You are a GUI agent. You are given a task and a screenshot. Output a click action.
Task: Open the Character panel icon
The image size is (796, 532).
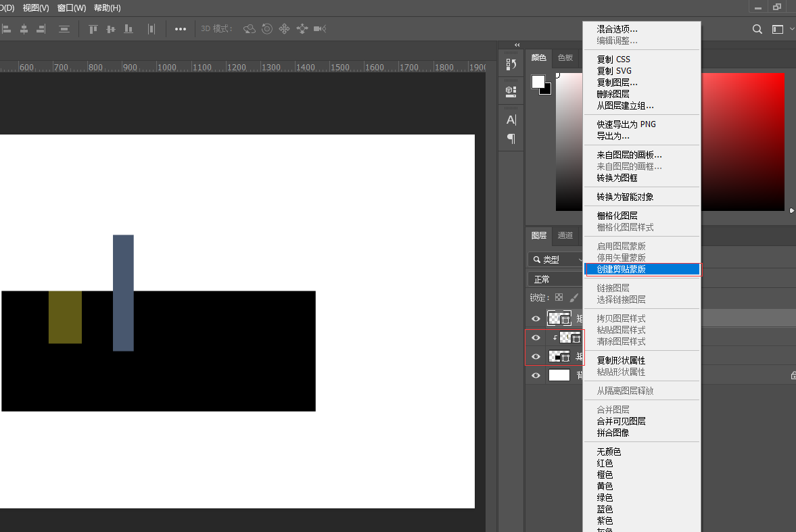click(511, 120)
